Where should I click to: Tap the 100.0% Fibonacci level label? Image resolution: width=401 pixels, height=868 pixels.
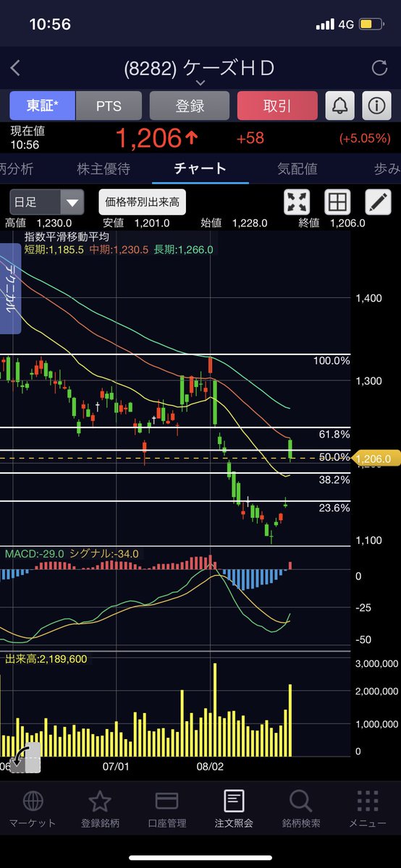pyautogui.click(x=332, y=360)
